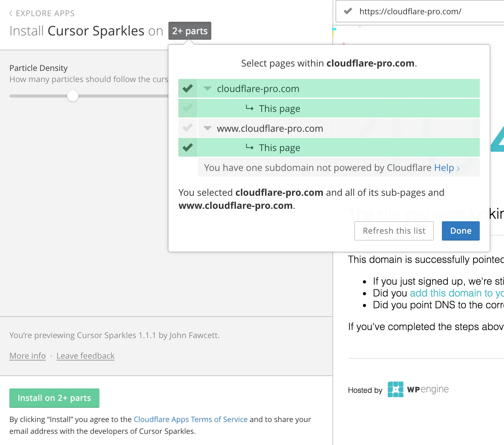Click sub-page arrow icon under www.cloudflare-pro.com
Screen dimensions: 504x445
pos(250,147)
